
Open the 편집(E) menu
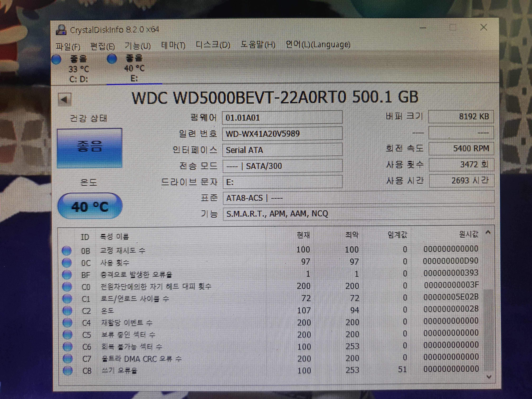pyautogui.click(x=103, y=46)
